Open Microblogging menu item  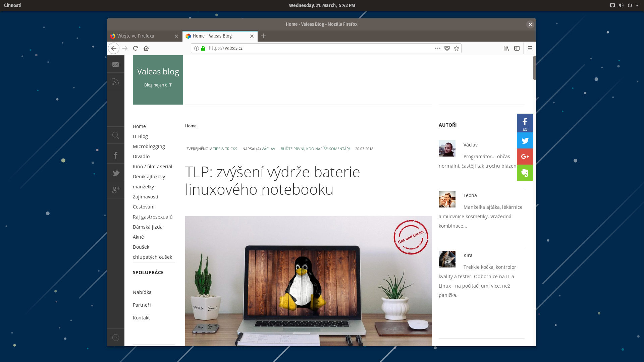click(149, 146)
